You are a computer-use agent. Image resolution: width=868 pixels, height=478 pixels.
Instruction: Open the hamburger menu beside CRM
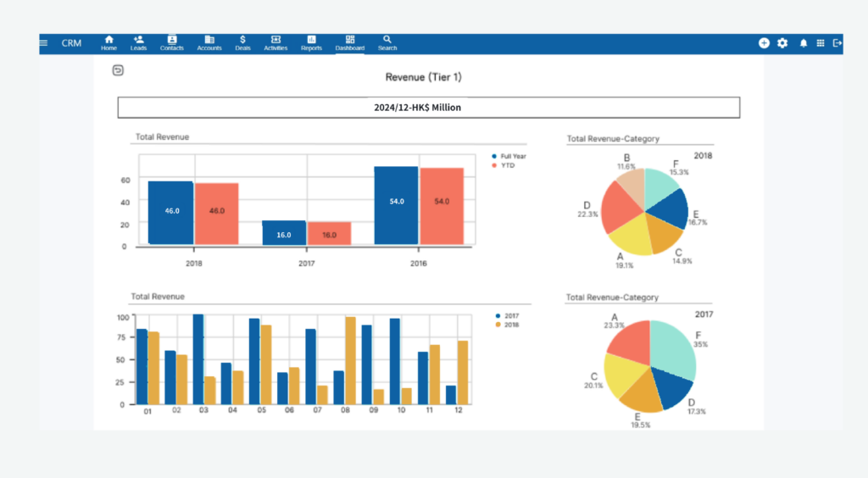point(44,43)
